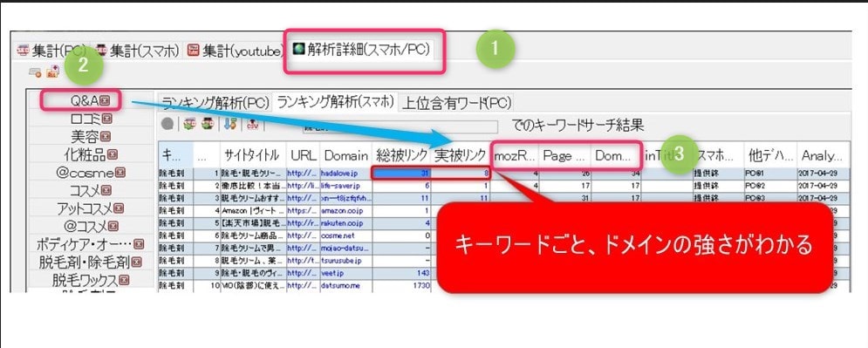The width and height of the screenshot is (868, 348).
Task: Sort by the 実被リンク column header
Action: [x=460, y=155]
